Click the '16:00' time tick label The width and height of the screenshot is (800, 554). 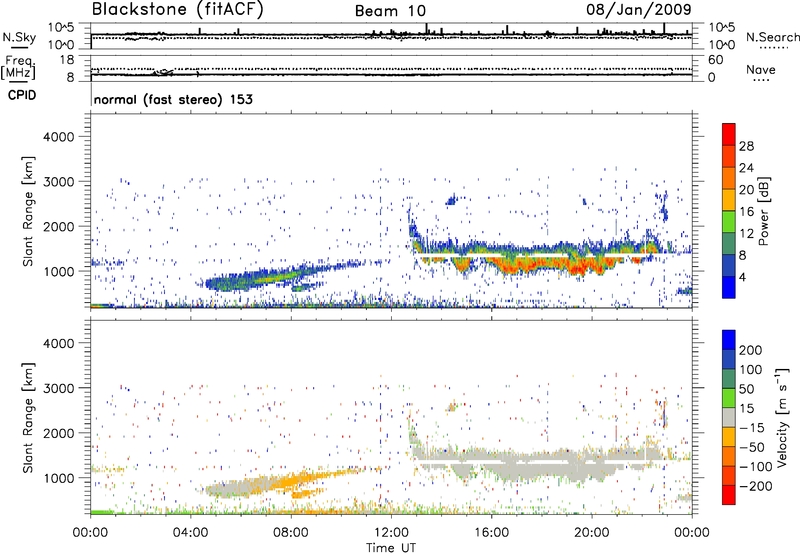(491, 533)
